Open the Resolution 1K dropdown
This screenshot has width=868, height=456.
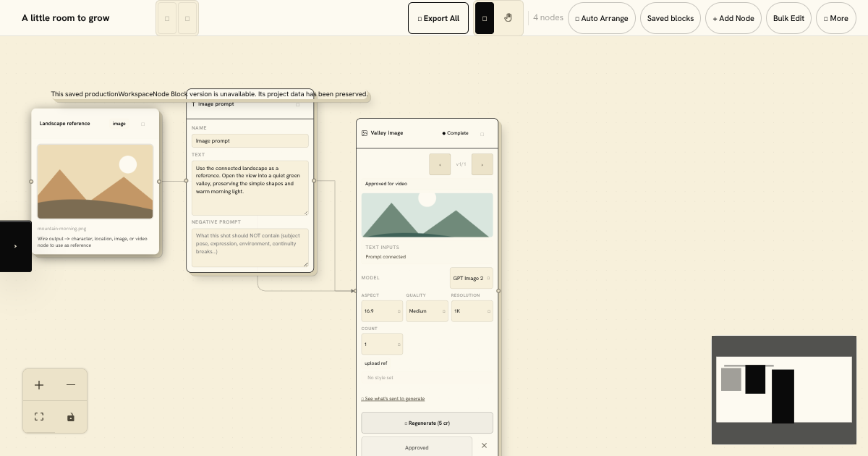472,311
